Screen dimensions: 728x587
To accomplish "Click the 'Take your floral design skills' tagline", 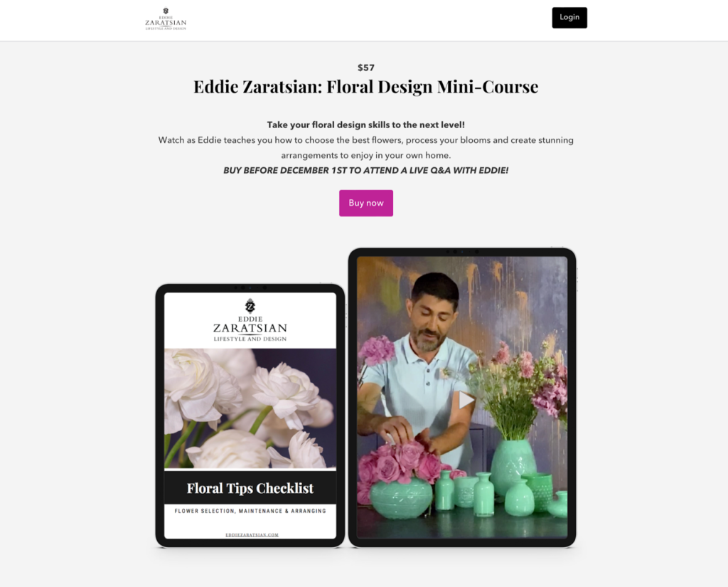I will pyautogui.click(x=366, y=125).
